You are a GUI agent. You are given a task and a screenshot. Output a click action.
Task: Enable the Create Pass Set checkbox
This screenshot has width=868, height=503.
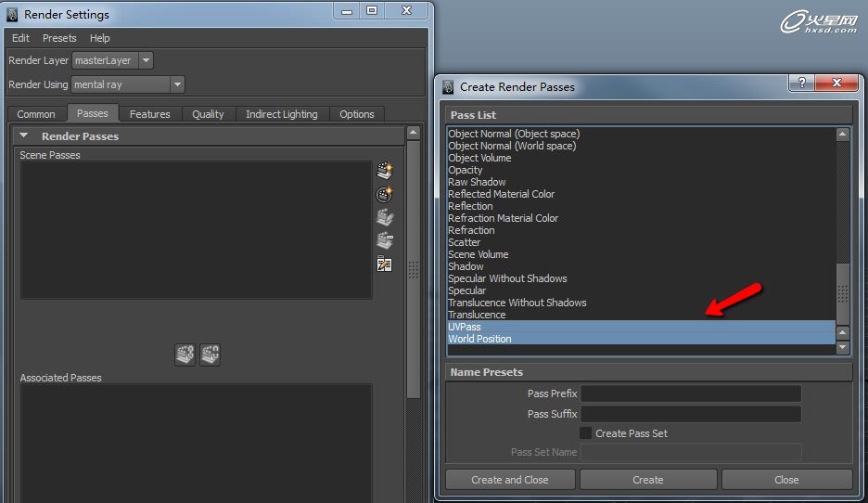[585, 432]
